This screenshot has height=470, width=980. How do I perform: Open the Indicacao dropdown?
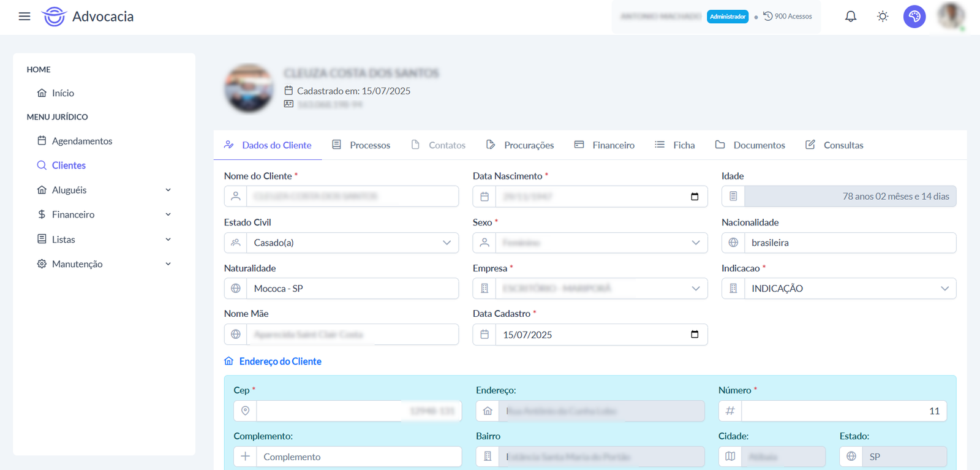(850, 289)
